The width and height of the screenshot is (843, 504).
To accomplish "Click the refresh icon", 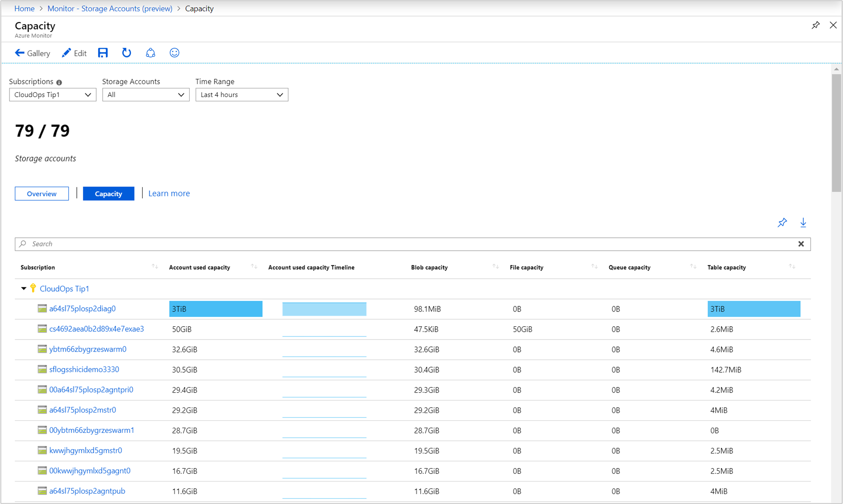I will [126, 54].
